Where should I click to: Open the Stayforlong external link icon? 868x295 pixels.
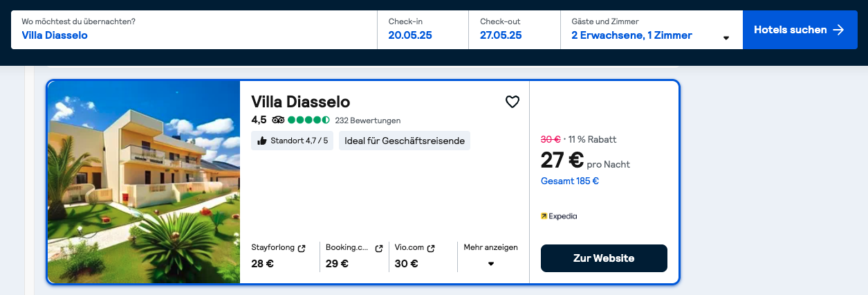[302, 248]
